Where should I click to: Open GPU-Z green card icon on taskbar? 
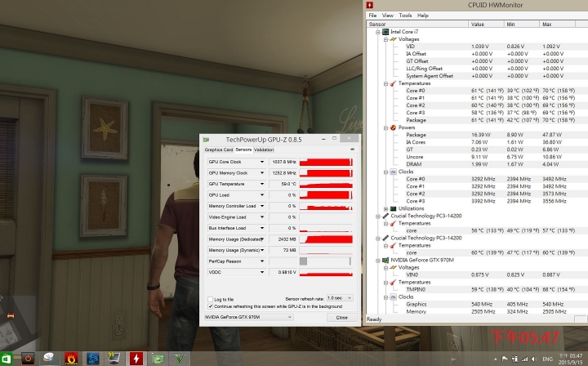(158, 359)
